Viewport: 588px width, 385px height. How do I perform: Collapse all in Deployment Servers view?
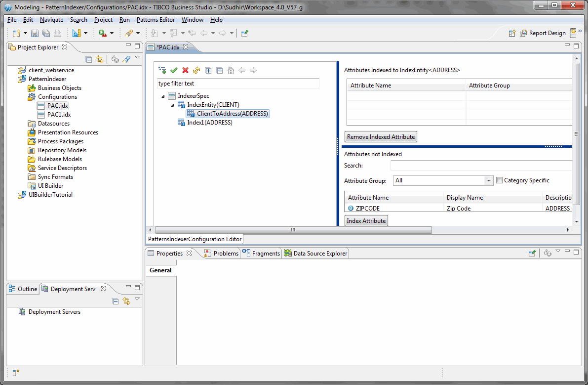click(116, 301)
